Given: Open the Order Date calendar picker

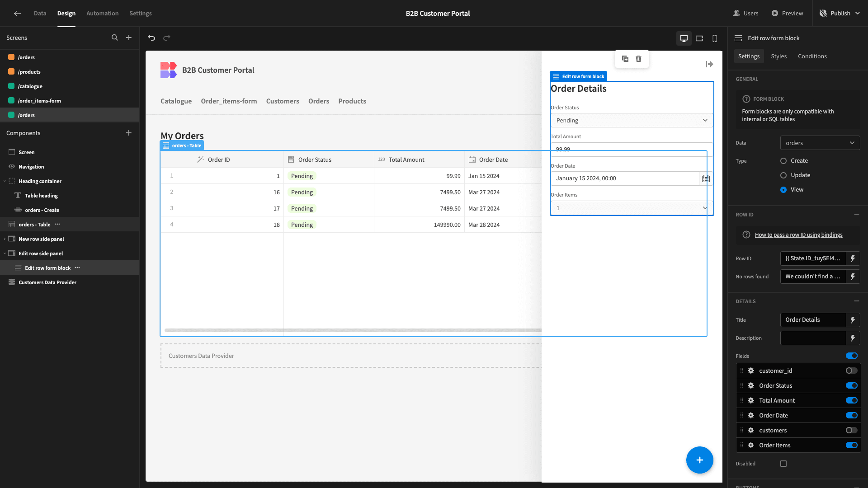Looking at the screenshot, I should 706,178.
